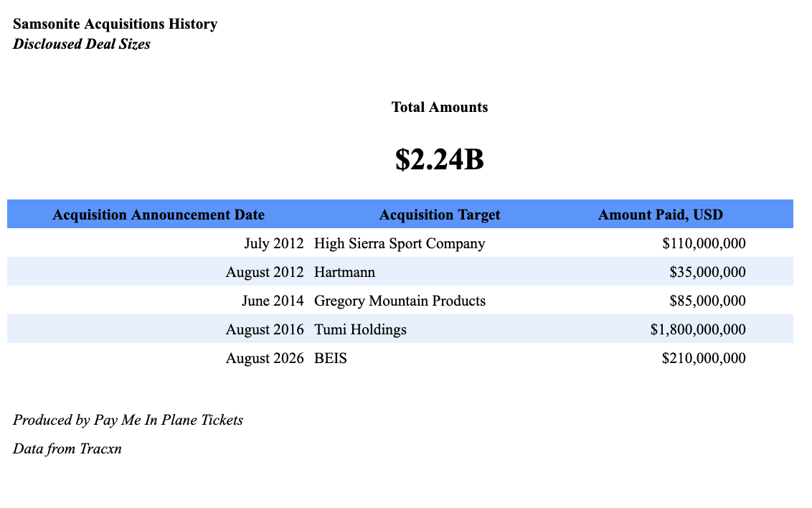This screenshot has width=812, height=508.
Task: Select the 'Hartmann' target cell
Action: pyautogui.click(x=345, y=272)
